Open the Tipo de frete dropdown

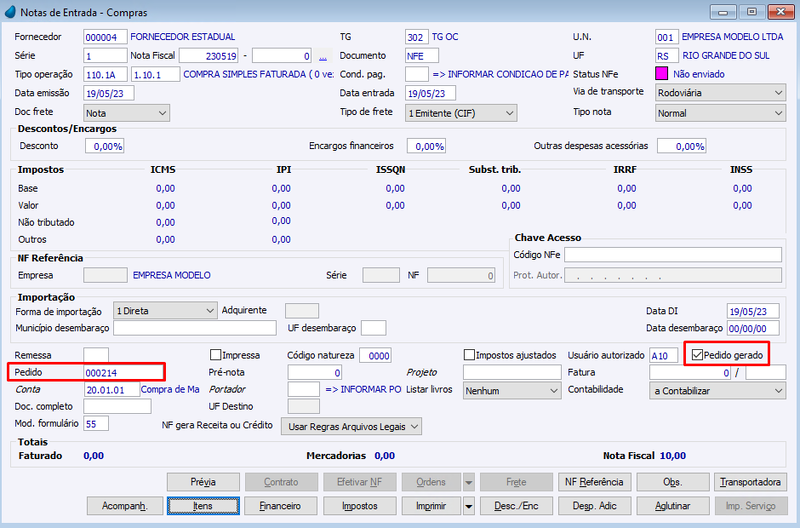pyautogui.click(x=461, y=113)
